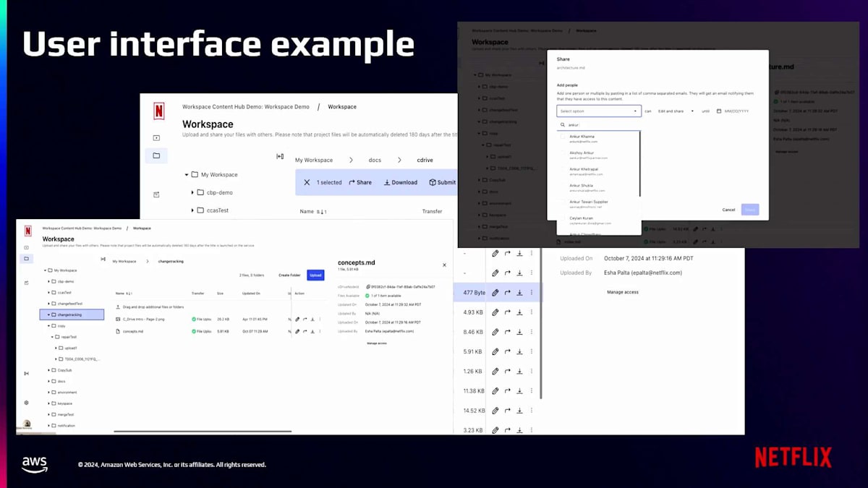Screen dimensions: 868x488
Task: Click edit pencil in concepts.md row, changetracking window
Action: pos(297,331)
